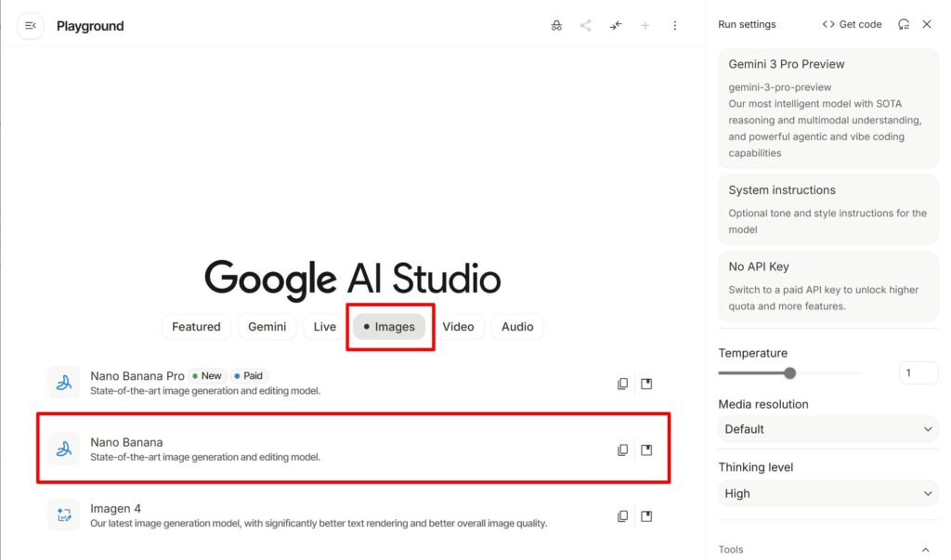Open docs icon for Nano Banana row

tap(646, 450)
